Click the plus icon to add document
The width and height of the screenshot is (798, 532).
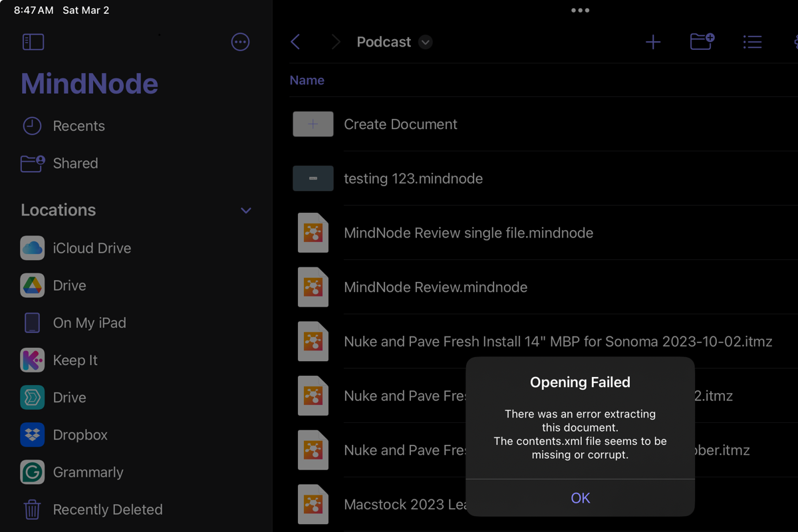pyautogui.click(x=653, y=42)
